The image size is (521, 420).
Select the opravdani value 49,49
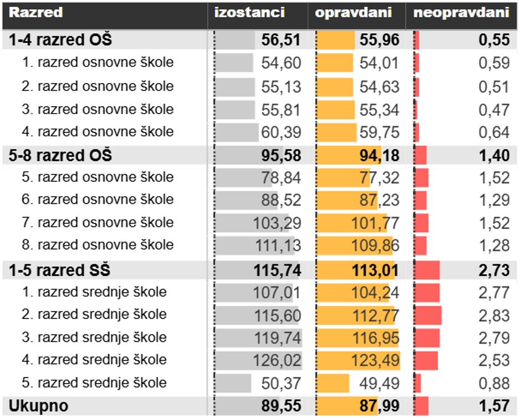click(379, 383)
